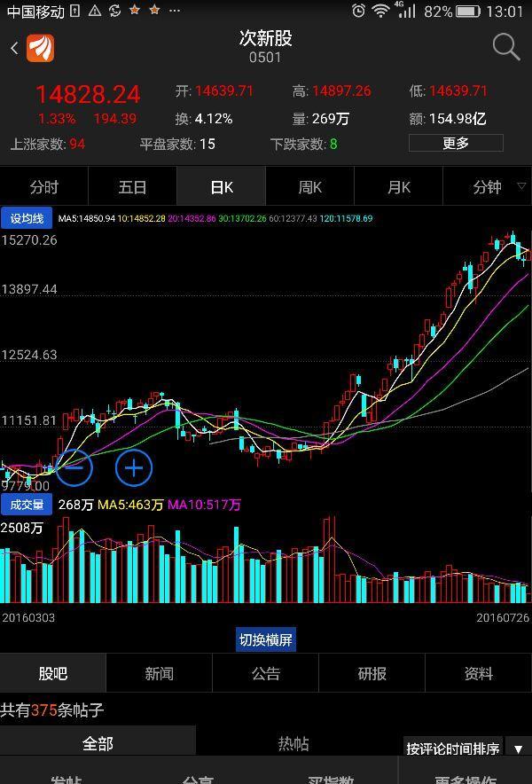Click the 成交量 indicator button
The image size is (532, 784).
(27, 505)
